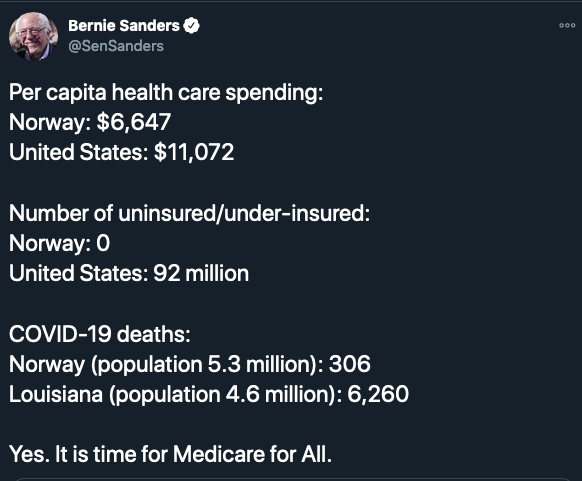The width and height of the screenshot is (582, 481).
Task: Open the Bernie Sanders display name link
Action: (124, 26)
